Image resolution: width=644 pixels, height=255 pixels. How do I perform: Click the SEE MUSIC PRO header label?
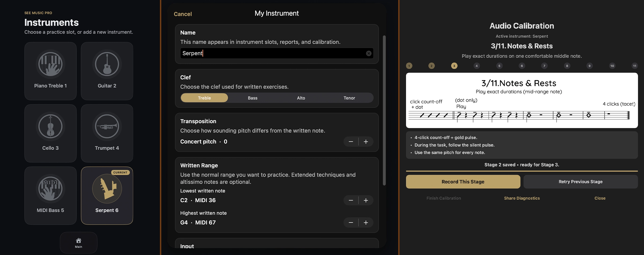click(38, 13)
